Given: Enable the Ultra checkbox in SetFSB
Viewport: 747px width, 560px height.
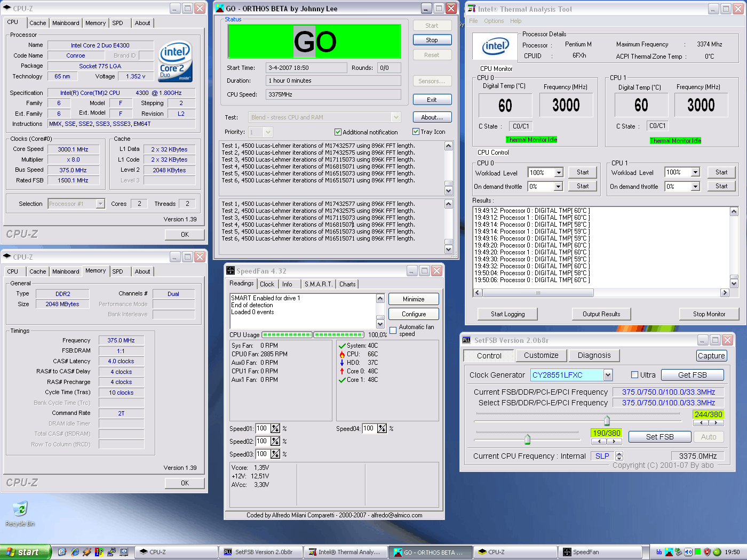Looking at the screenshot, I should click(x=634, y=375).
